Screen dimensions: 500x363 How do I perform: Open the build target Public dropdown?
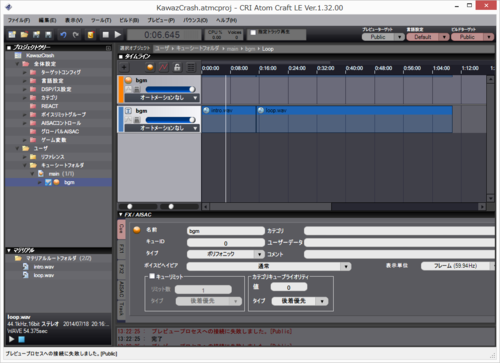tap(472, 37)
